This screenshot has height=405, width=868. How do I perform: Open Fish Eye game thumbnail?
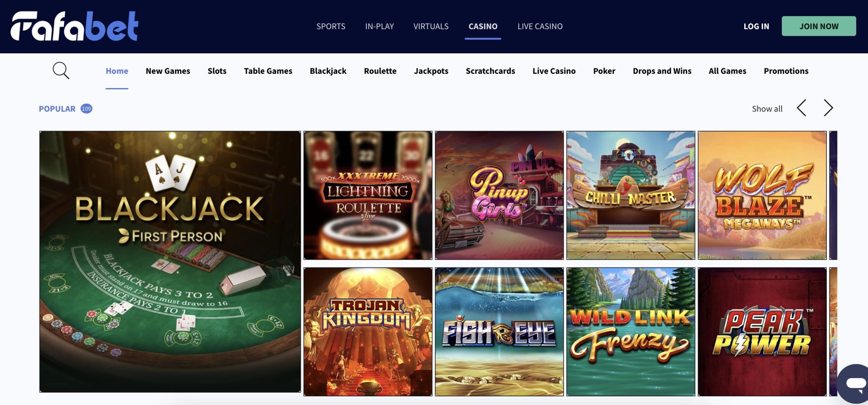[x=500, y=332]
